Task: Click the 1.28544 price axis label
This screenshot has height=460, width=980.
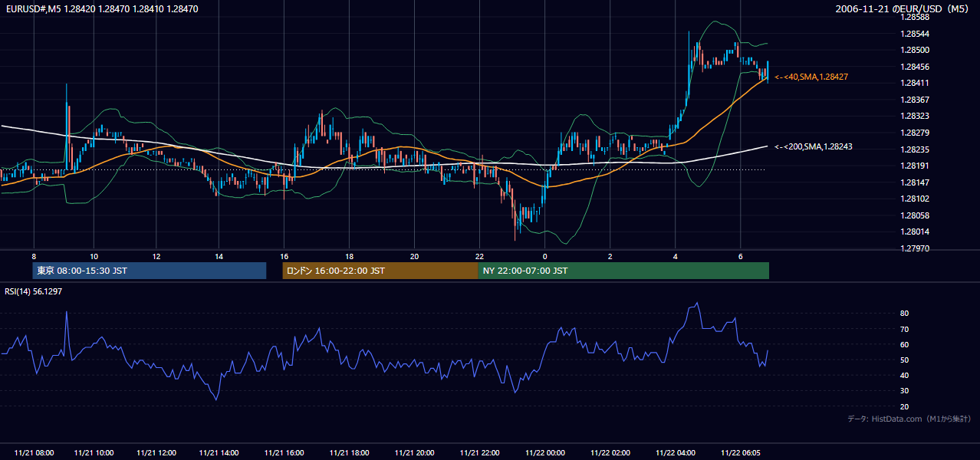Action: (915, 34)
